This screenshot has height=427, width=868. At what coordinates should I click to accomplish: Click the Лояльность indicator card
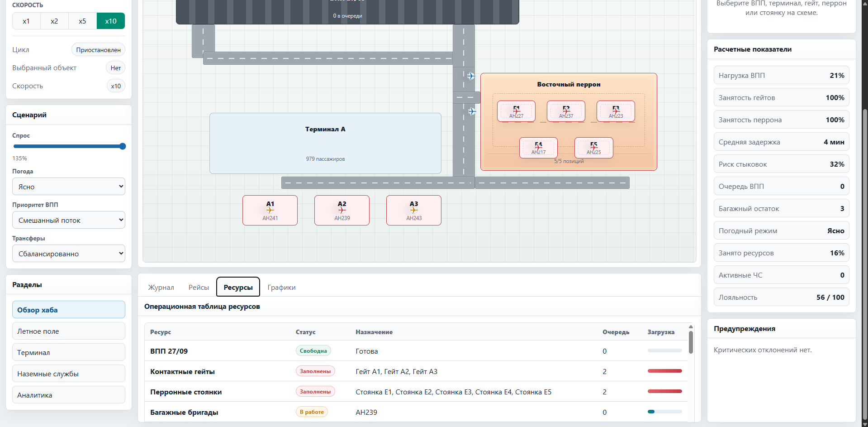click(x=781, y=297)
